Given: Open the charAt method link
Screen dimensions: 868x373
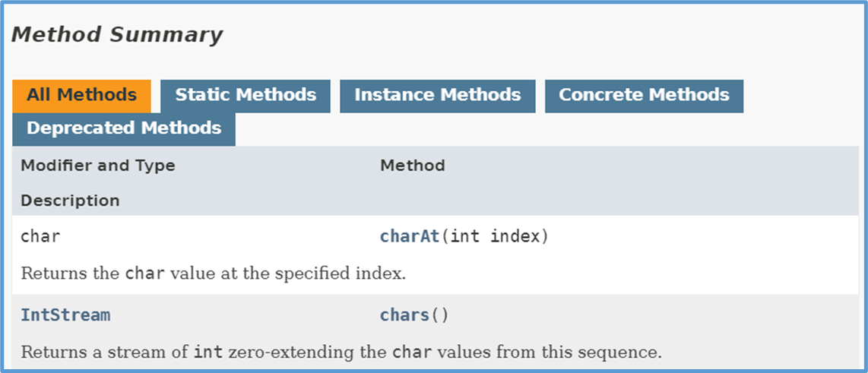Looking at the screenshot, I should pos(410,237).
